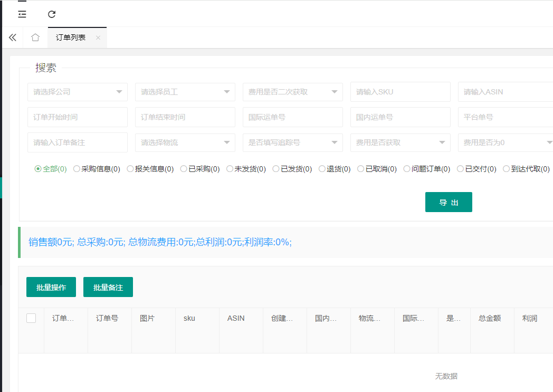Click the 批量操作 batch action button
The height and width of the screenshot is (392, 553).
pos(51,287)
